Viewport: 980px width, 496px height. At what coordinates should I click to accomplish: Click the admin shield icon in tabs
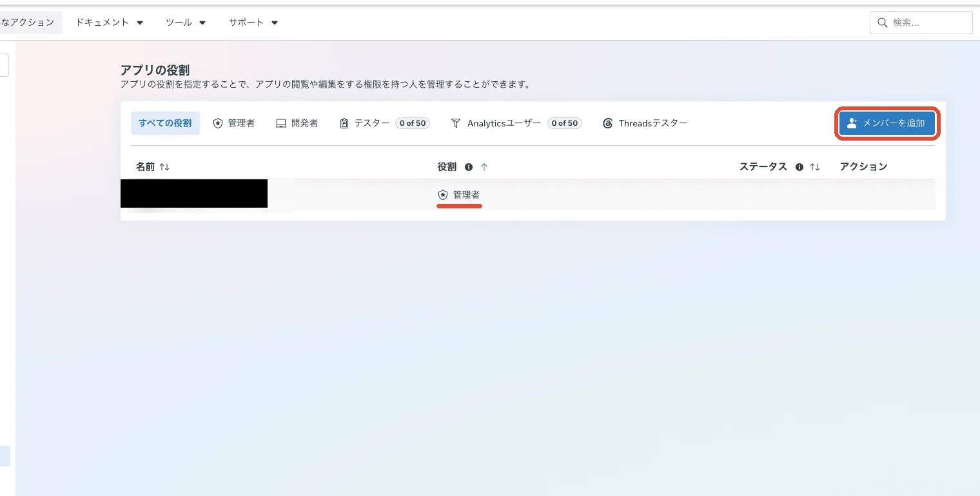[x=217, y=123]
